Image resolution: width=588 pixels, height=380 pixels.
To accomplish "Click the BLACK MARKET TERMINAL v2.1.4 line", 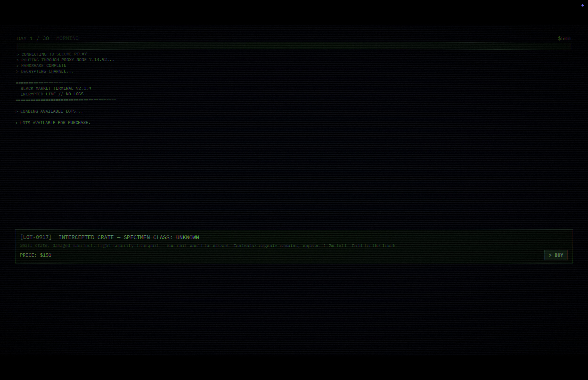I will 56,88.
